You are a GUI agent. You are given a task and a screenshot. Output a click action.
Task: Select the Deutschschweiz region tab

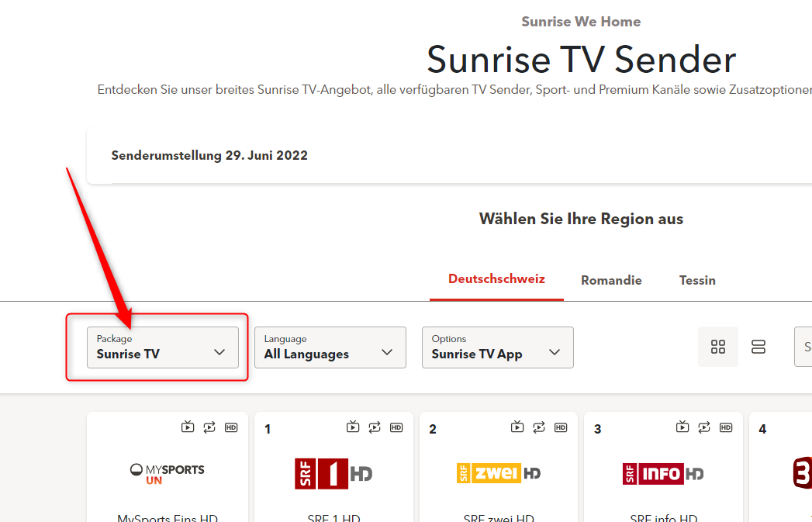pos(496,279)
